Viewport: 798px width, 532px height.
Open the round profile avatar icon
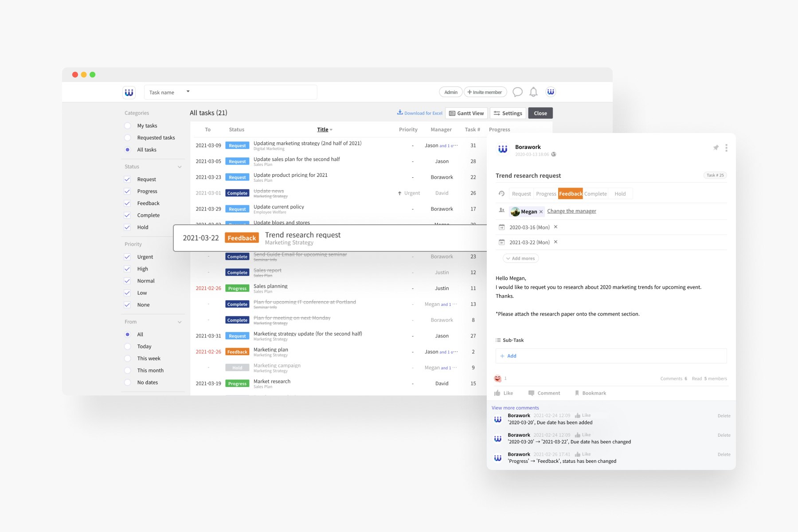point(551,92)
